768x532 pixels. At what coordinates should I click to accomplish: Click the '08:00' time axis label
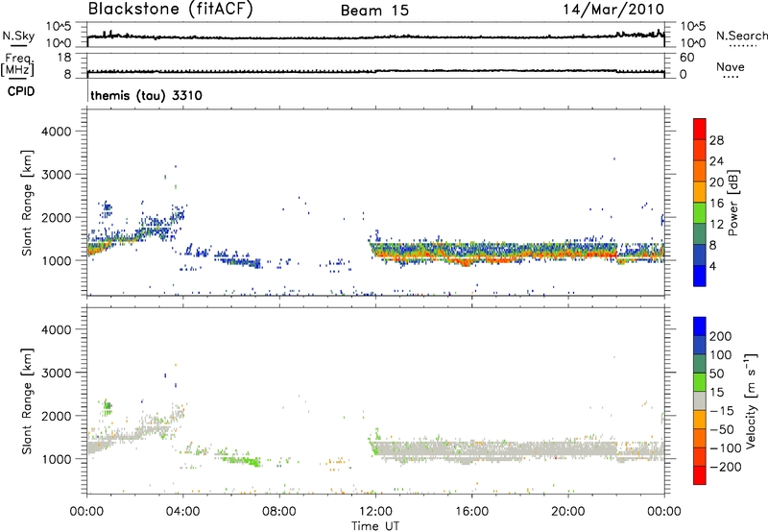(279, 512)
